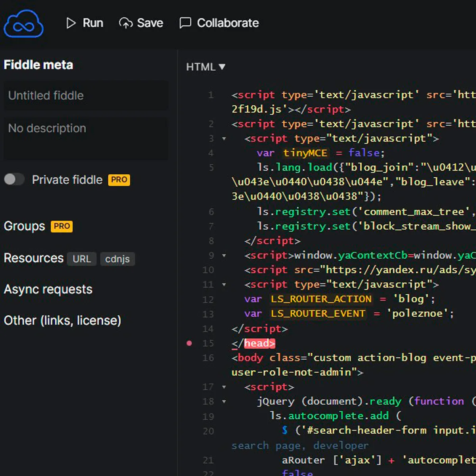Select the cdnjs resource tag
Image resolution: width=476 pixels, height=476 pixels.
[117, 259]
